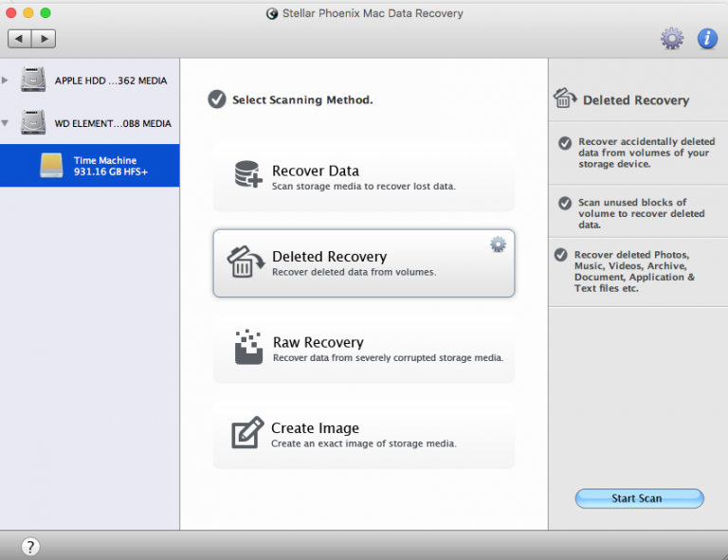This screenshot has width=728, height=560.
Task: Expand the APPLE HDD drive triangle
Action: coord(5,81)
